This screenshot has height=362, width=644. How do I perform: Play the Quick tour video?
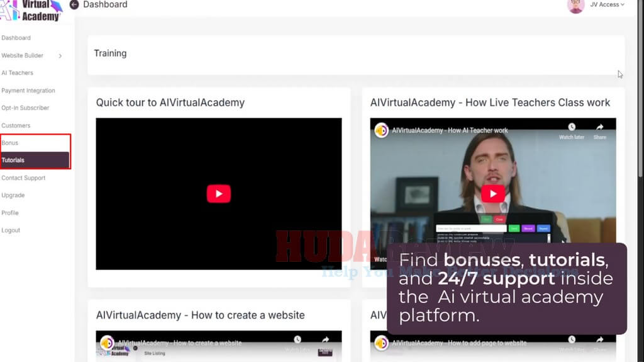(x=218, y=194)
